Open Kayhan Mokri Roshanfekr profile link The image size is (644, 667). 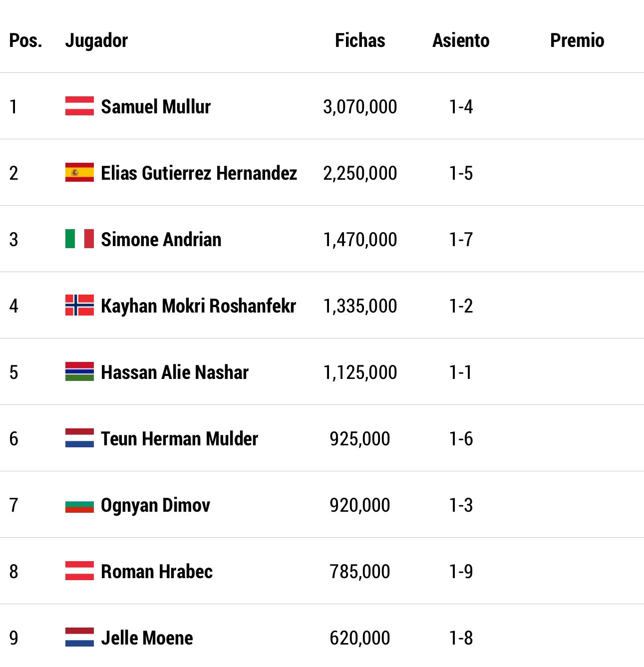(x=198, y=306)
